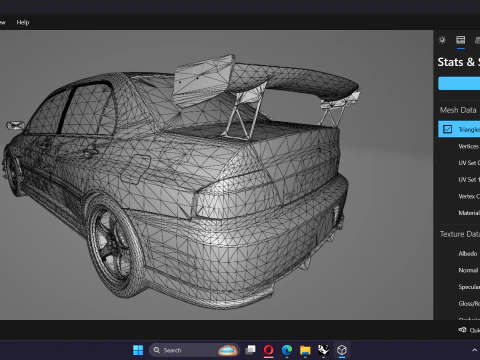Click the 3D Viewer taskbar icon

tap(342, 350)
